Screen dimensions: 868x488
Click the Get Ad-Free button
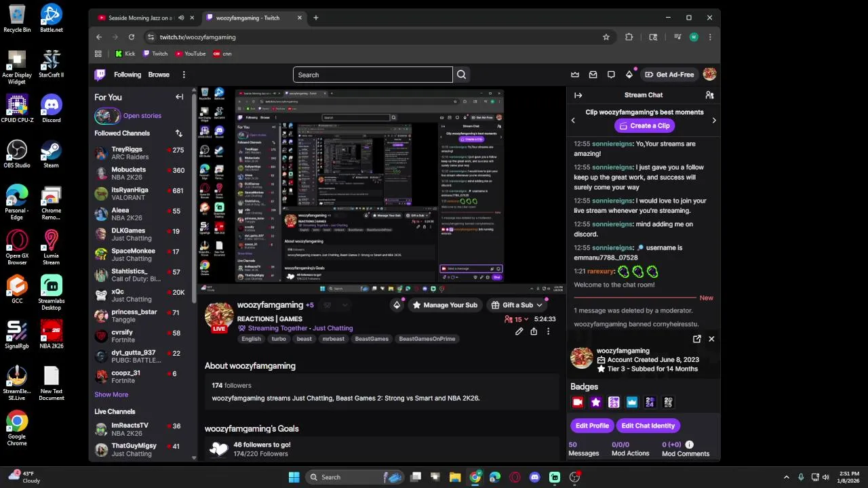click(x=669, y=75)
